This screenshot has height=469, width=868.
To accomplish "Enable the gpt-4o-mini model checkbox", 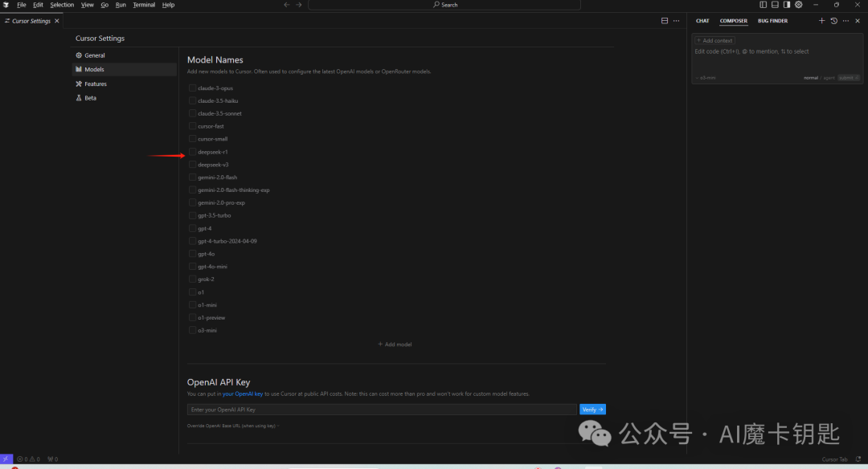I will 192,266.
